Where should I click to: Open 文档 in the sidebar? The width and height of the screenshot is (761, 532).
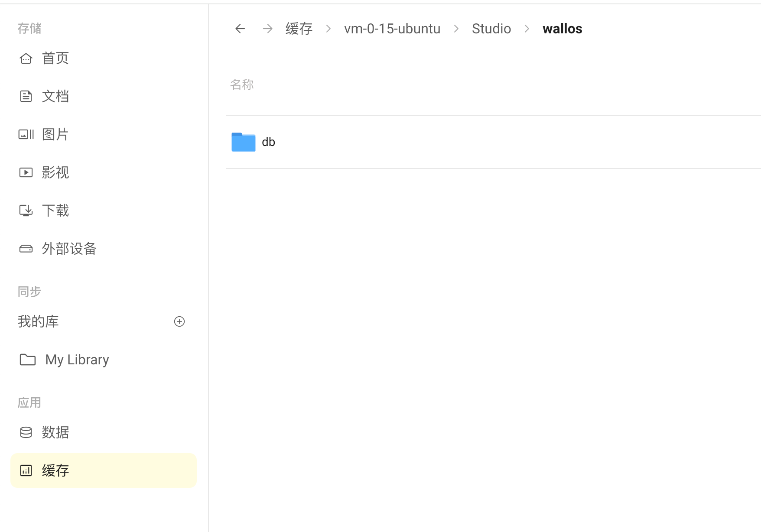[103, 96]
